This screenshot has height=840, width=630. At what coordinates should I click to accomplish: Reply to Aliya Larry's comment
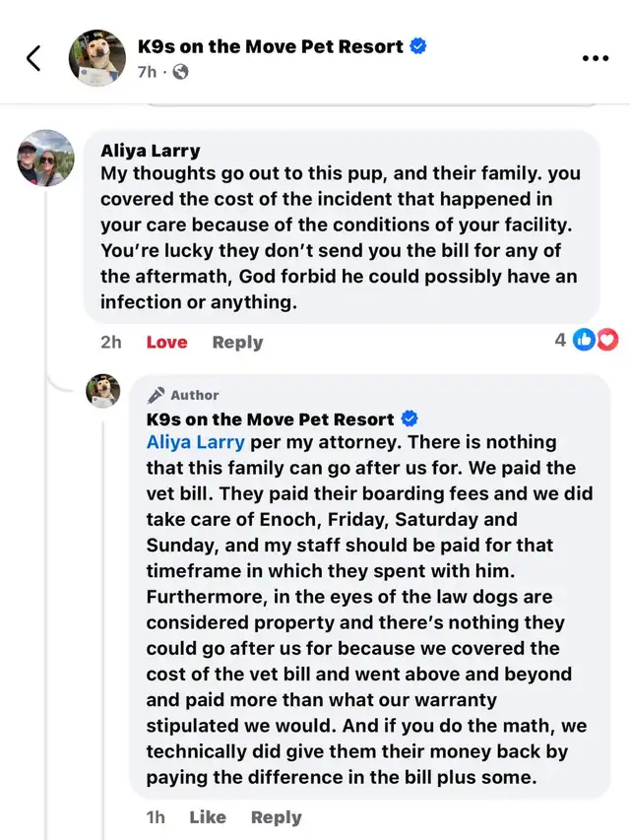[237, 342]
